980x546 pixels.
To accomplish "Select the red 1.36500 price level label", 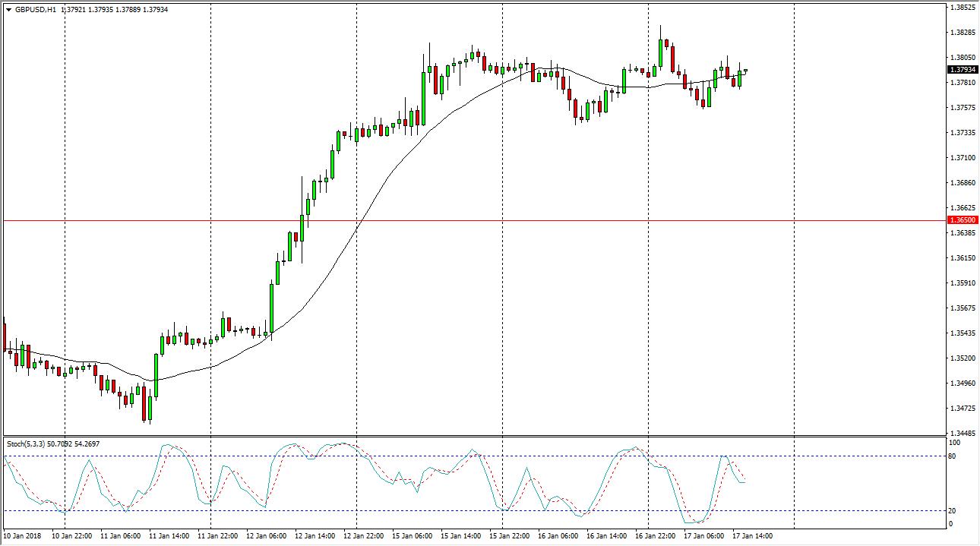I will pos(961,220).
